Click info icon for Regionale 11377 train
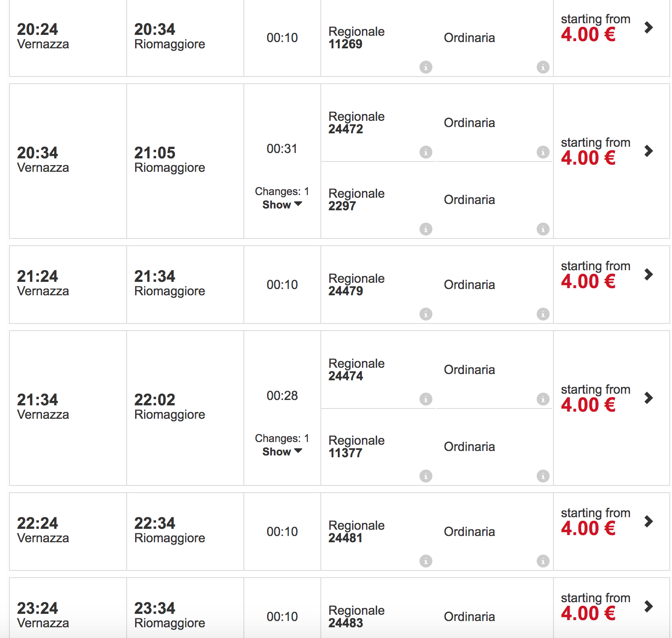The width and height of the screenshot is (672, 638). pyautogui.click(x=426, y=476)
